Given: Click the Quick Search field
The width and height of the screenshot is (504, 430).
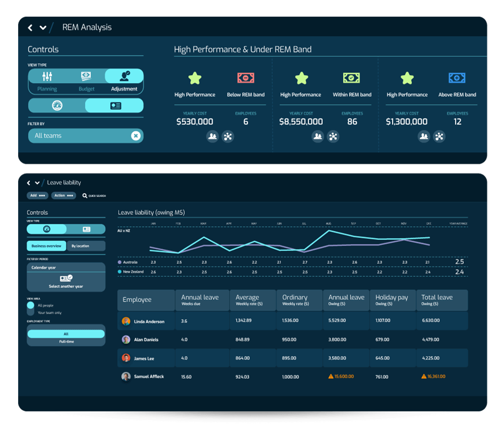Looking at the screenshot, I should tap(95, 196).
